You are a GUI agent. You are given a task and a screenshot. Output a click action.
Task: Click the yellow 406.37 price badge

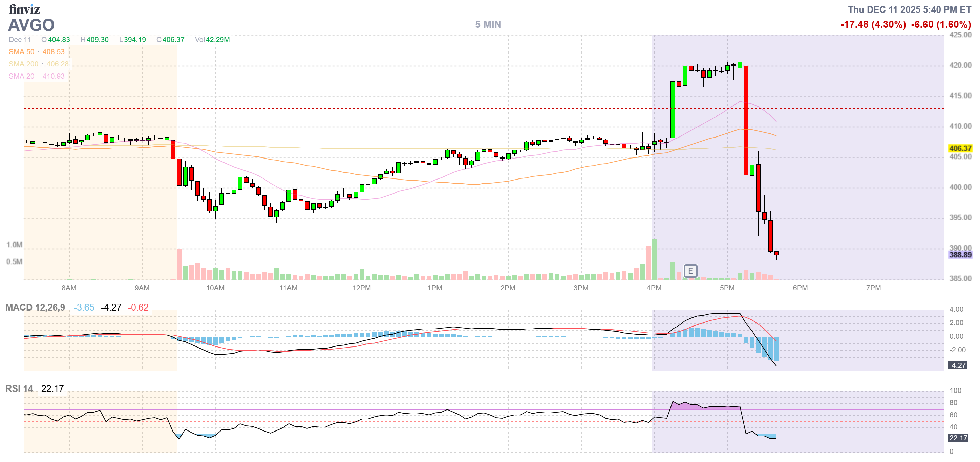tap(960, 148)
